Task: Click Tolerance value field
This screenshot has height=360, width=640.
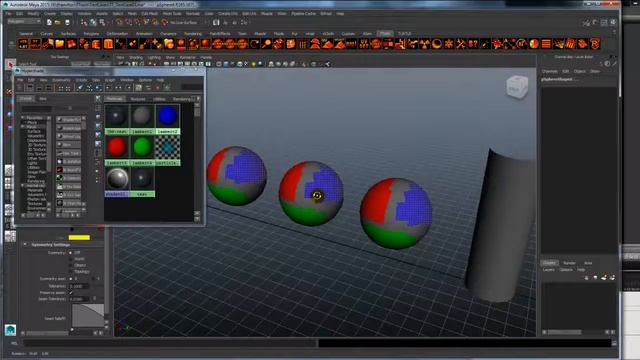Action: [x=79, y=286]
